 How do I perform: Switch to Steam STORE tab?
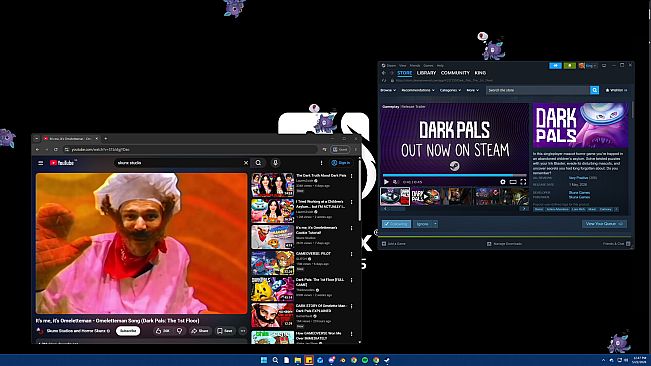tap(404, 73)
